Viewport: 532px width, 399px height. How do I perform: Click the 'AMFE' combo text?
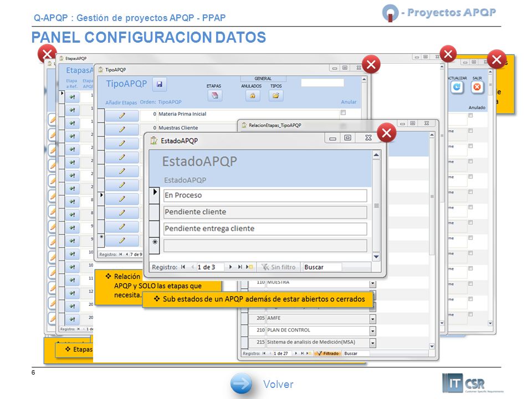coord(274,318)
